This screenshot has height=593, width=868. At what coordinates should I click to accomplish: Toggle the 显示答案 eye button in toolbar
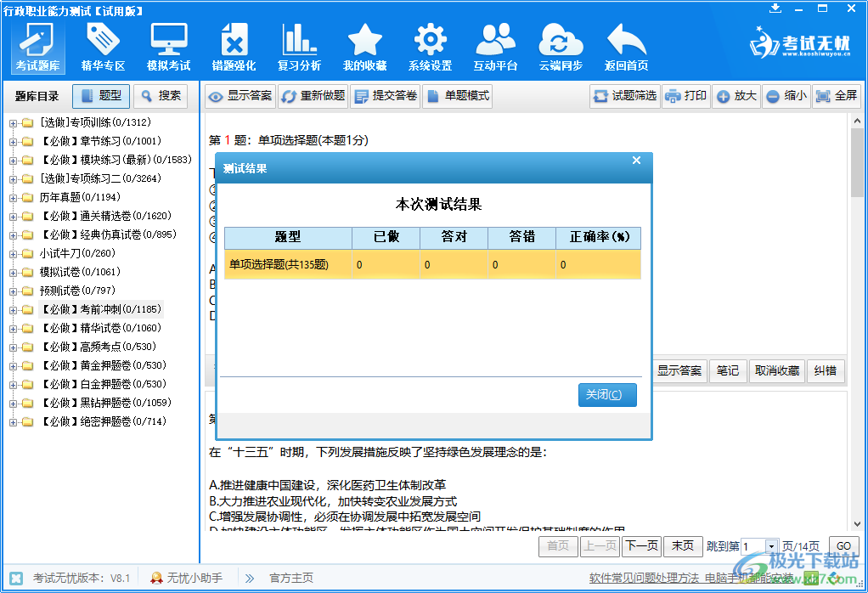pyautogui.click(x=240, y=96)
